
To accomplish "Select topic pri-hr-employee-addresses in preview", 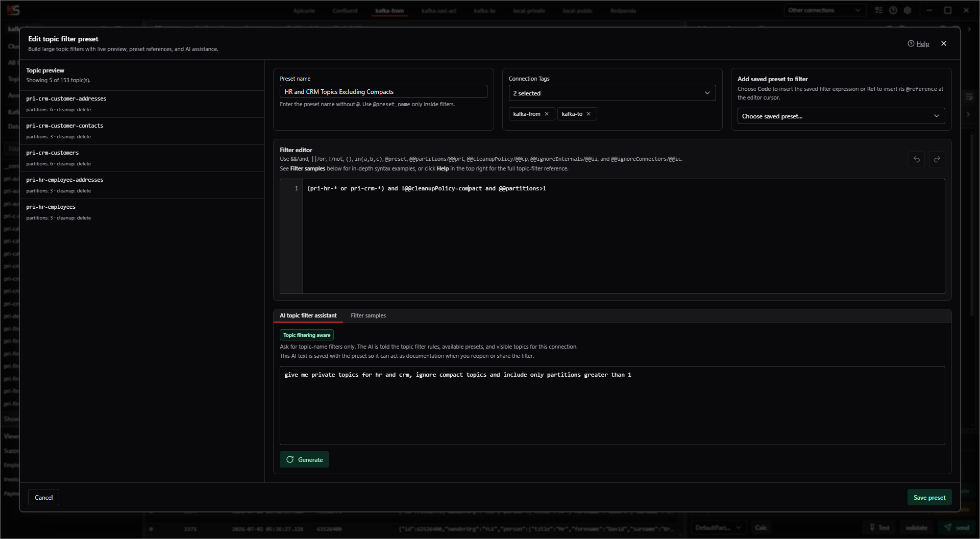I will pyautogui.click(x=142, y=185).
